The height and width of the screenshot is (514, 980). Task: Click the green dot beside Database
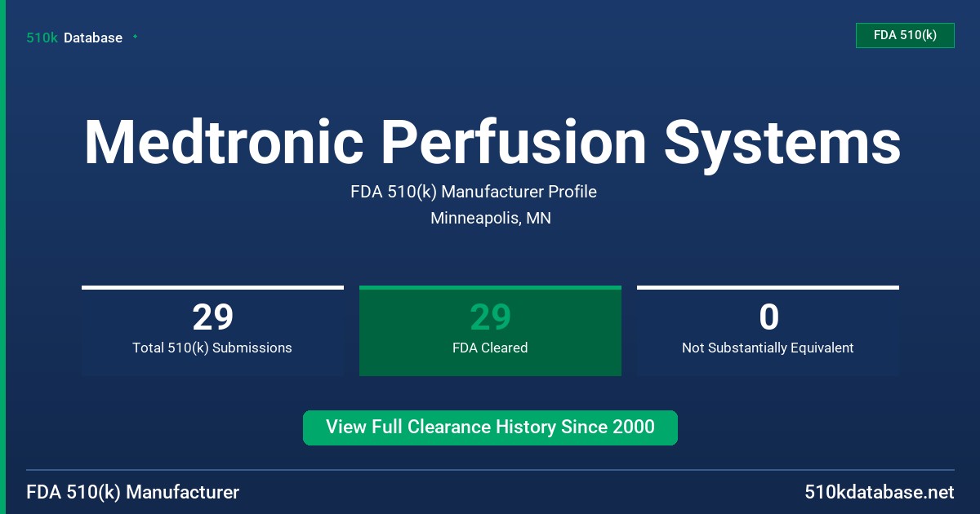click(135, 37)
